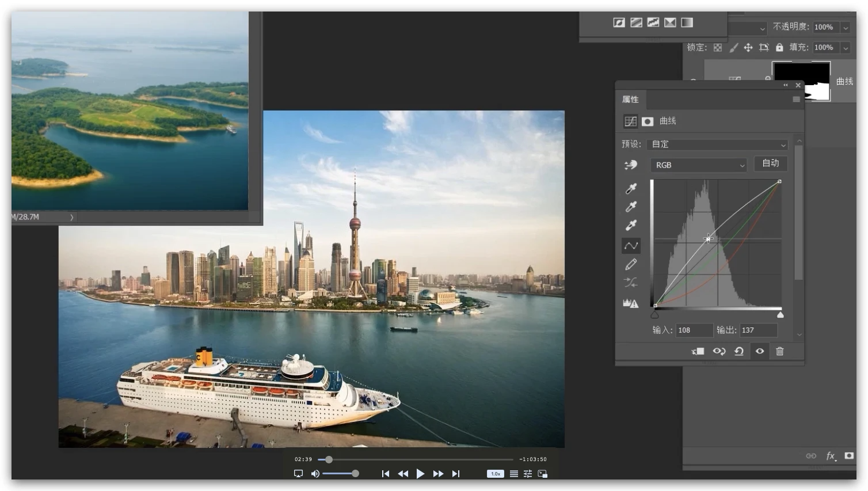
Task: Click the video volume slider
Action: 340,474
